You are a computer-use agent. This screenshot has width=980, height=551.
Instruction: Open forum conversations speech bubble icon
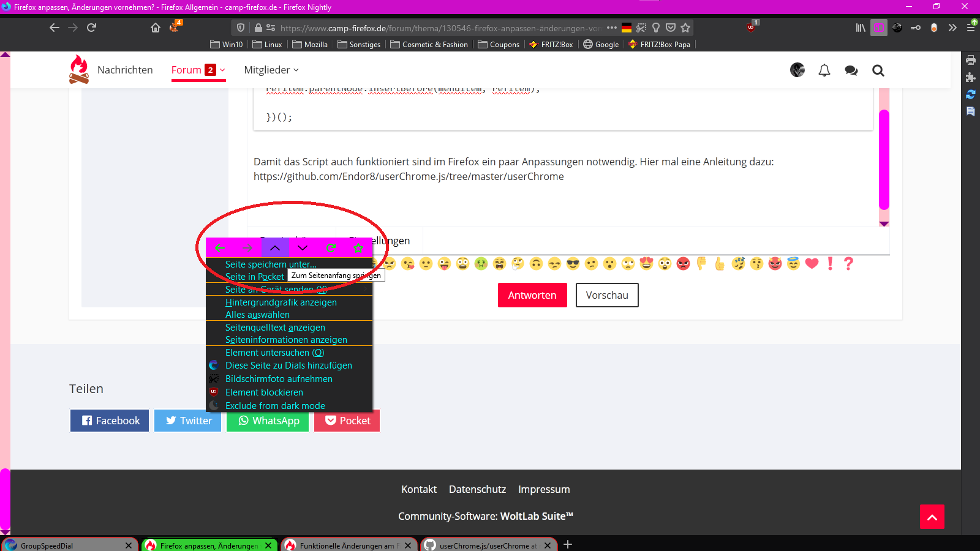click(851, 70)
